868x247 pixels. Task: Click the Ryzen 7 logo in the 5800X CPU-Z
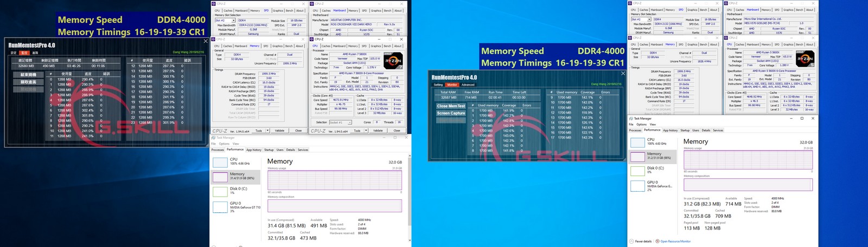tap(393, 61)
